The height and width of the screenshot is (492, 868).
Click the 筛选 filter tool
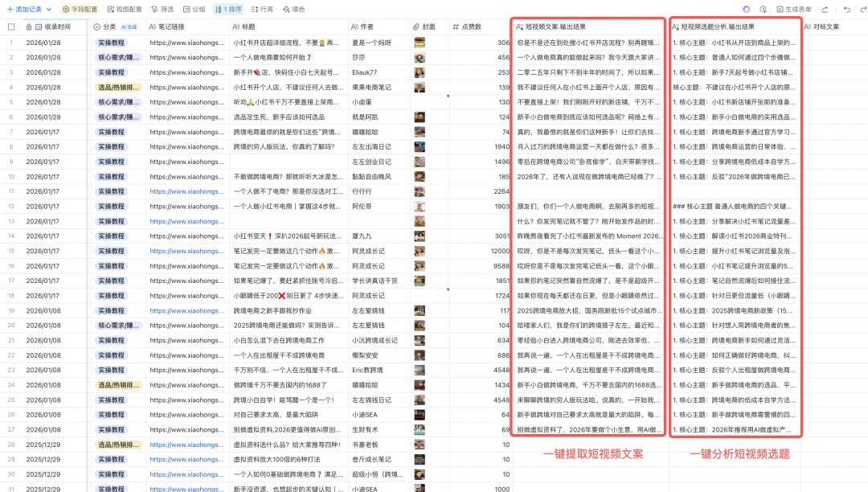162,9
